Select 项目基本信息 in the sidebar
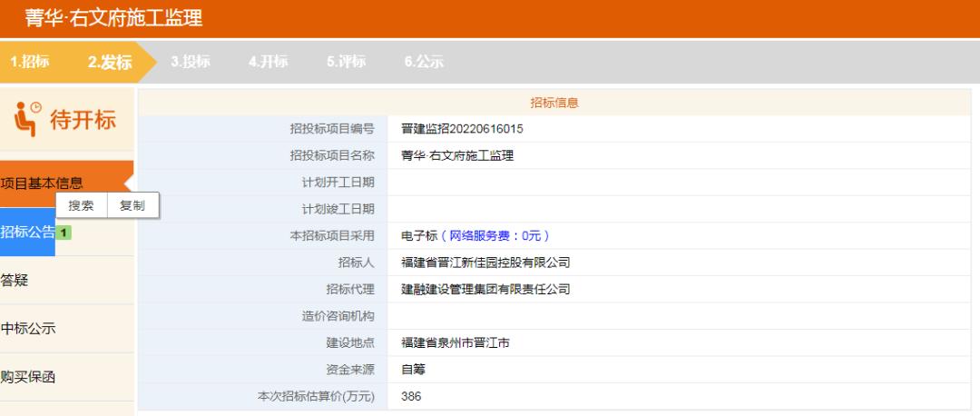The image size is (980, 416). [67, 183]
